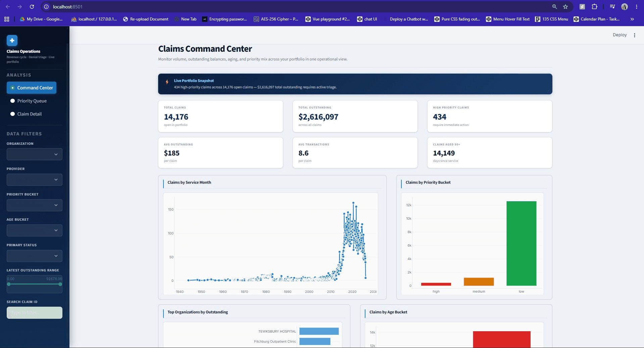The height and width of the screenshot is (348, 644).
Task: Click the Claims by Service Month title
Action: click(x=189, y=182)
